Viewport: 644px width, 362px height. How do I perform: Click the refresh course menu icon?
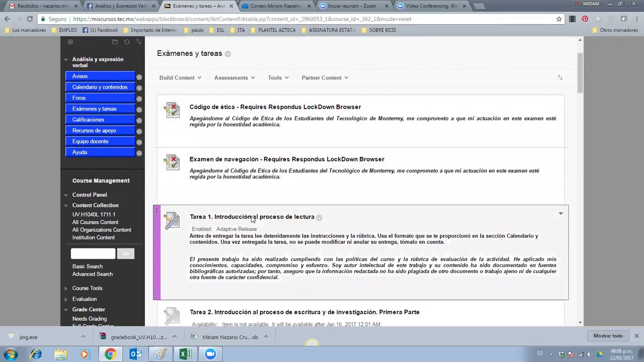(127, 42)
